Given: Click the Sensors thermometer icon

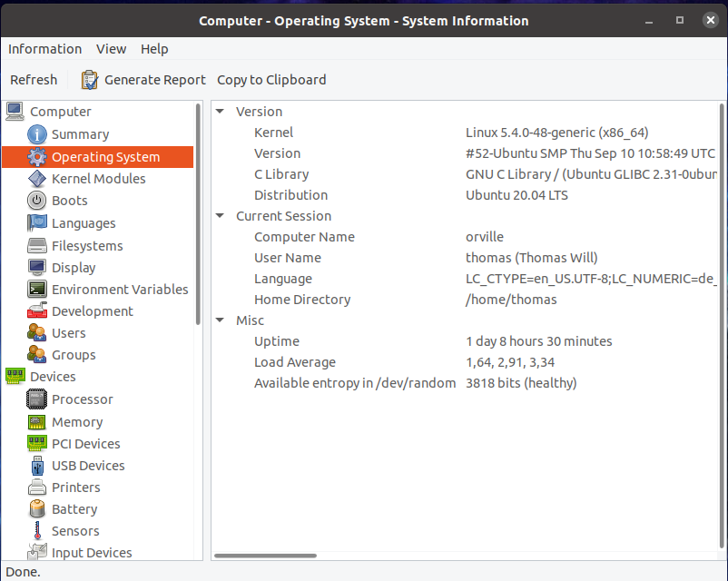Looking at the screenshot, I should tap(37, 531).
